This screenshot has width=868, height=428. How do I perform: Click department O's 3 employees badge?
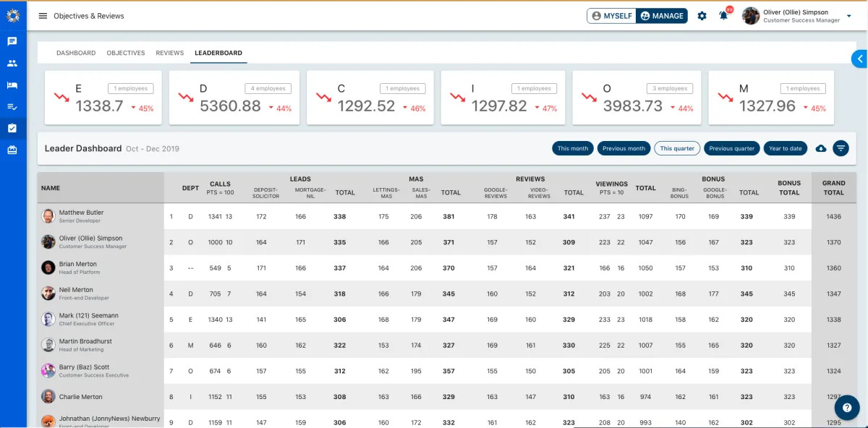click(670, 88)
